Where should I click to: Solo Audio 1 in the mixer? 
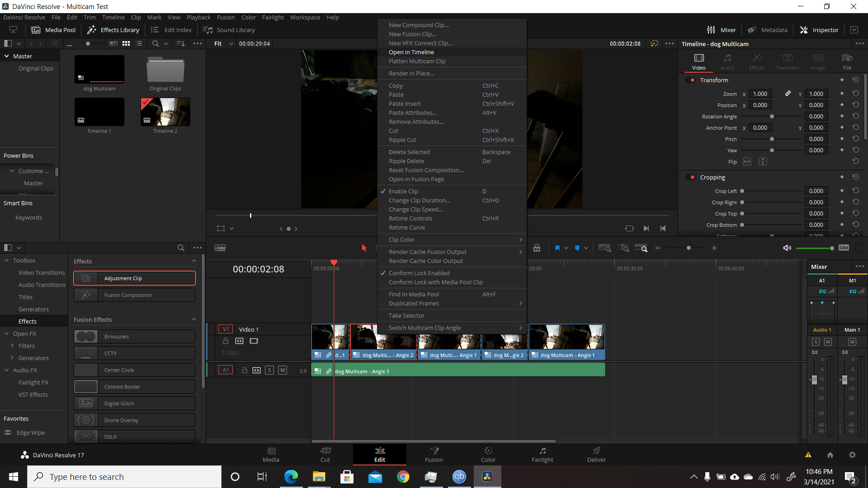pyautogui.click(x=816, y=342)
